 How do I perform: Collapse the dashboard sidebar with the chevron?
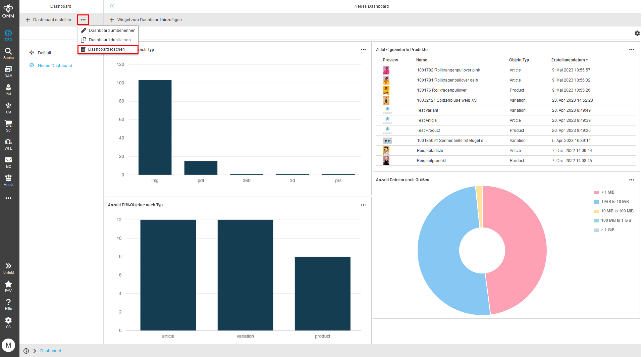pyautogui.click(x=112, y=6)
